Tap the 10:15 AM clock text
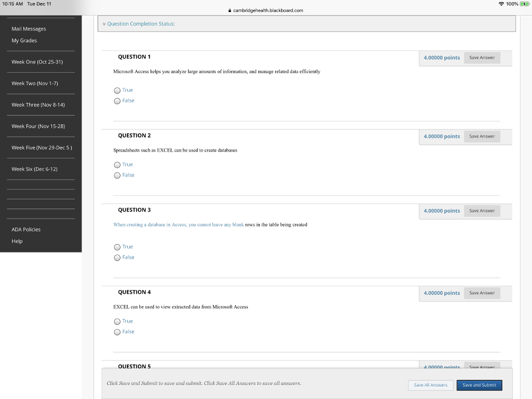 12,4
